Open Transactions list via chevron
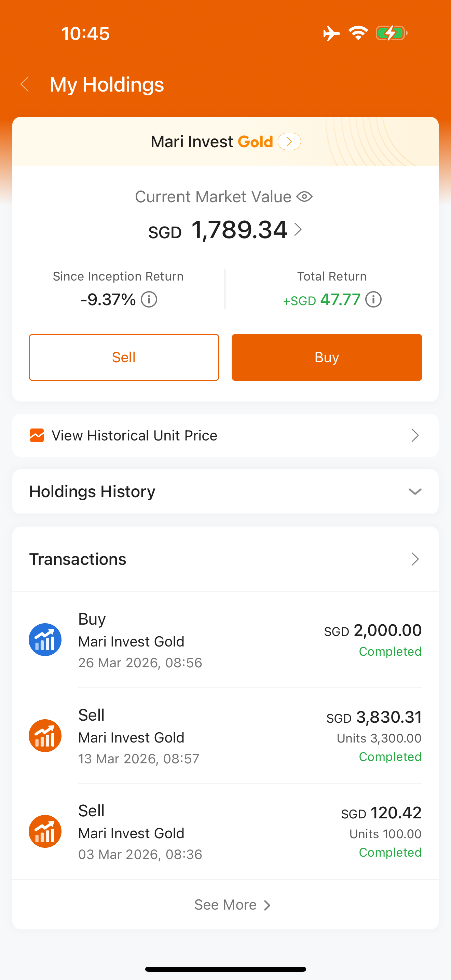This screenshot has height=980, width=451. [415, 559]
